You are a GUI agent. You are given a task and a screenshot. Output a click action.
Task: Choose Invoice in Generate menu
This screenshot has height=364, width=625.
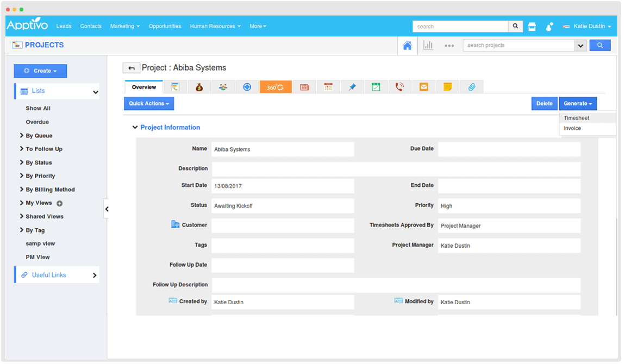572,128
